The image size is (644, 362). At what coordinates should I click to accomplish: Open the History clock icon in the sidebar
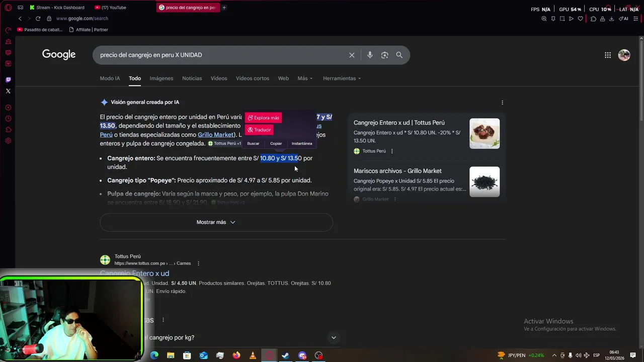[x=8, y=119]
